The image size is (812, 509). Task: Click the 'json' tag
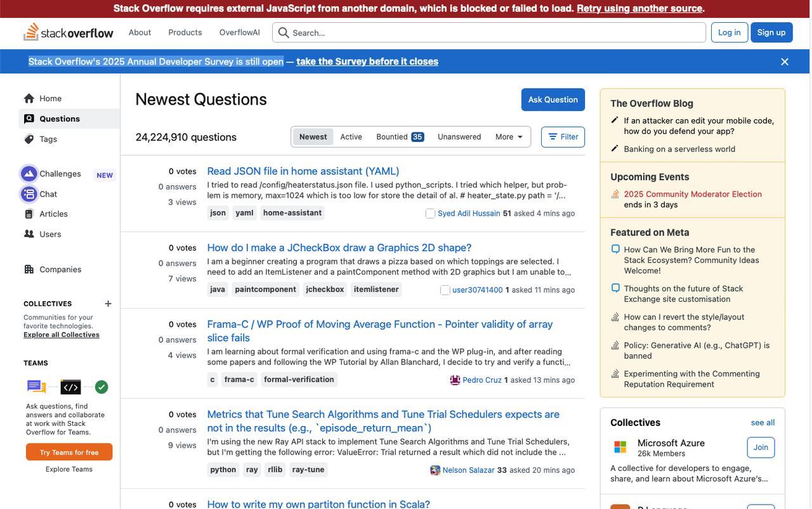[x=218, y=213]
